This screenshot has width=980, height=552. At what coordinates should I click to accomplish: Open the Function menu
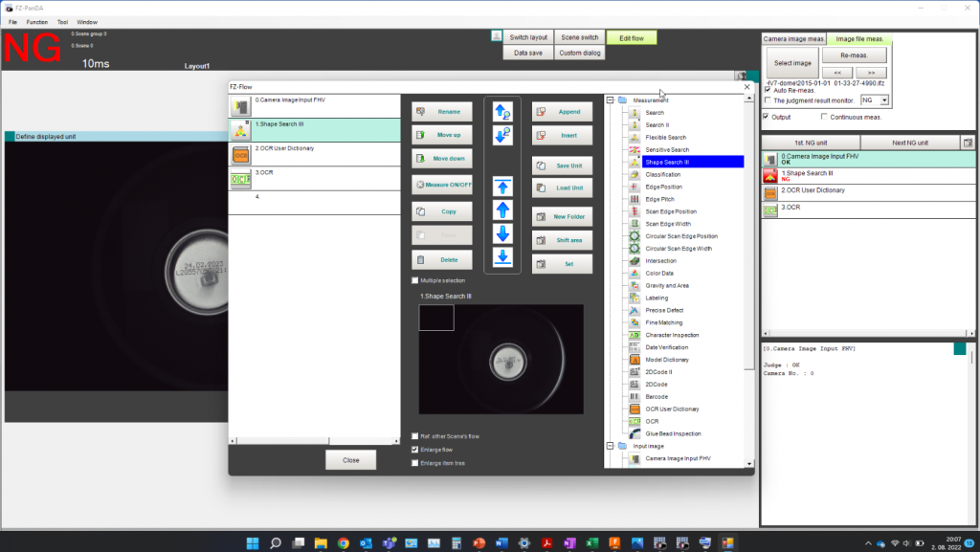(37, 21)
